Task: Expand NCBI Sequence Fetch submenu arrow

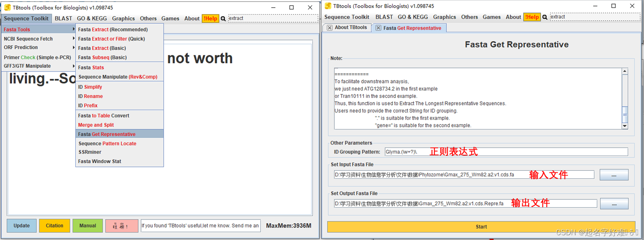Action: 73,38
